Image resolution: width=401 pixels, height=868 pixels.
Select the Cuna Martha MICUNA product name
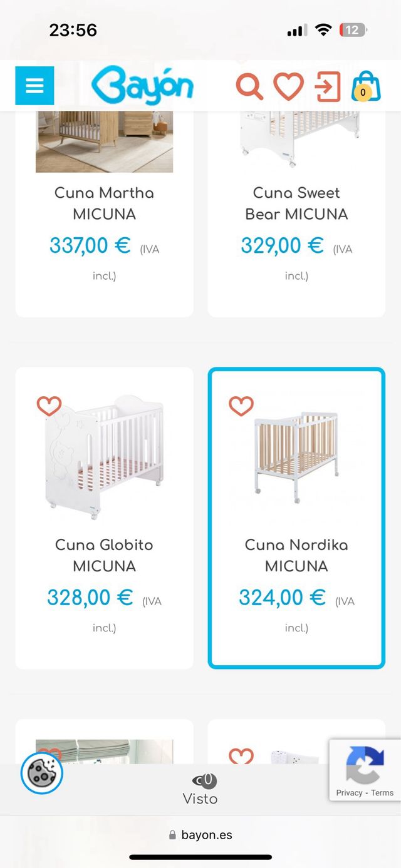[104, 203]
